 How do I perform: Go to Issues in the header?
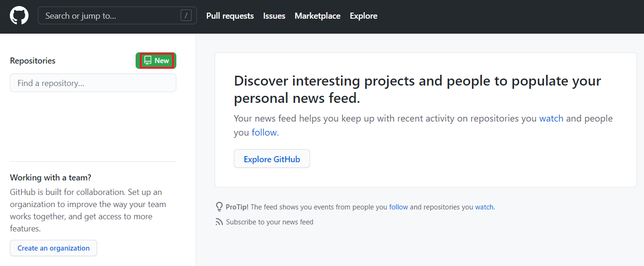pos(274,16)
